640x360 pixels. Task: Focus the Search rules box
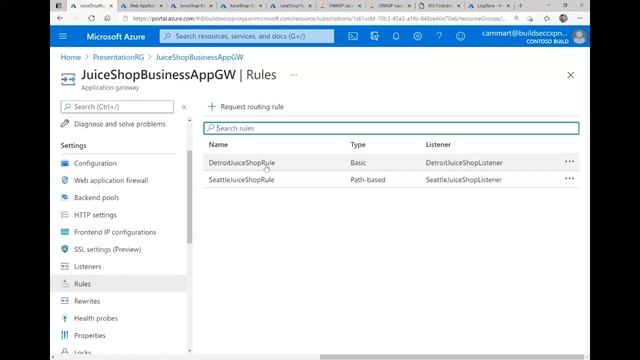pos(391,128)
